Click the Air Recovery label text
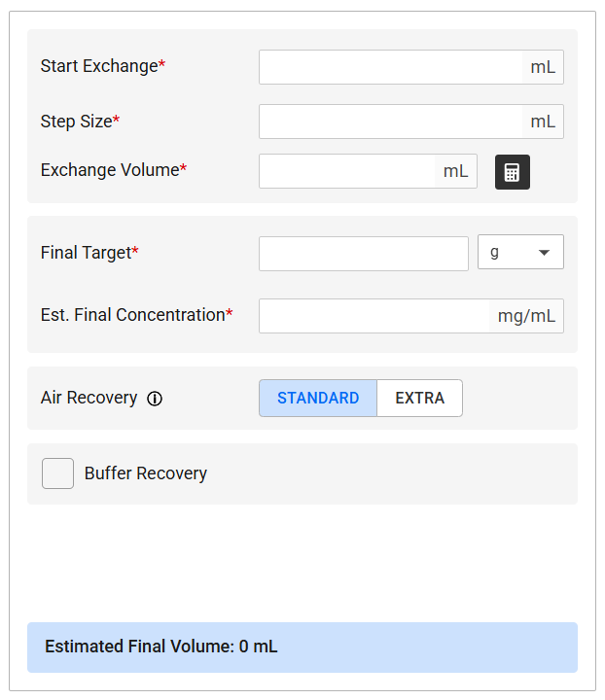 [x=89, y=398]
